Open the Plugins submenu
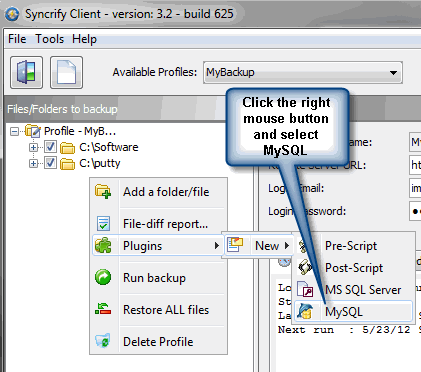 157,246
